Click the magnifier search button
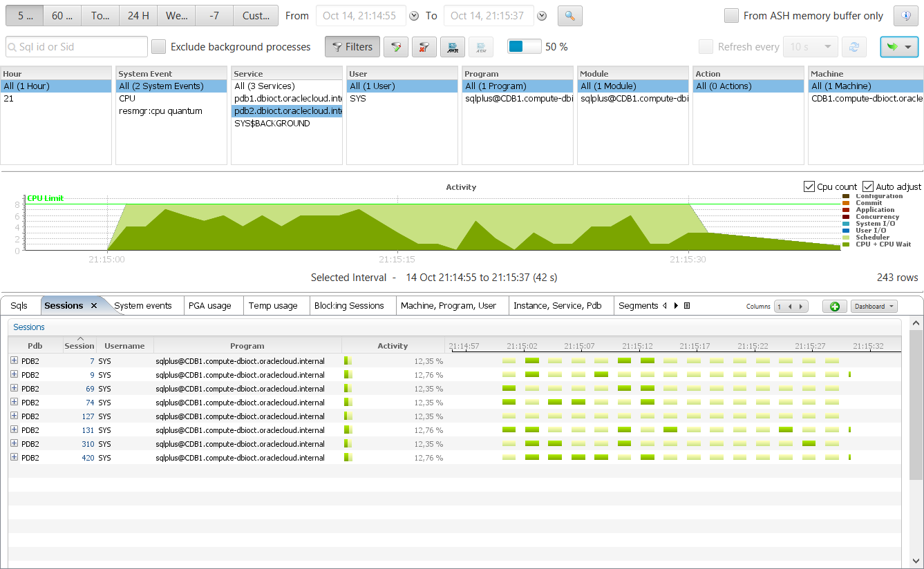The image size is (924, 569). pos(570,16)
